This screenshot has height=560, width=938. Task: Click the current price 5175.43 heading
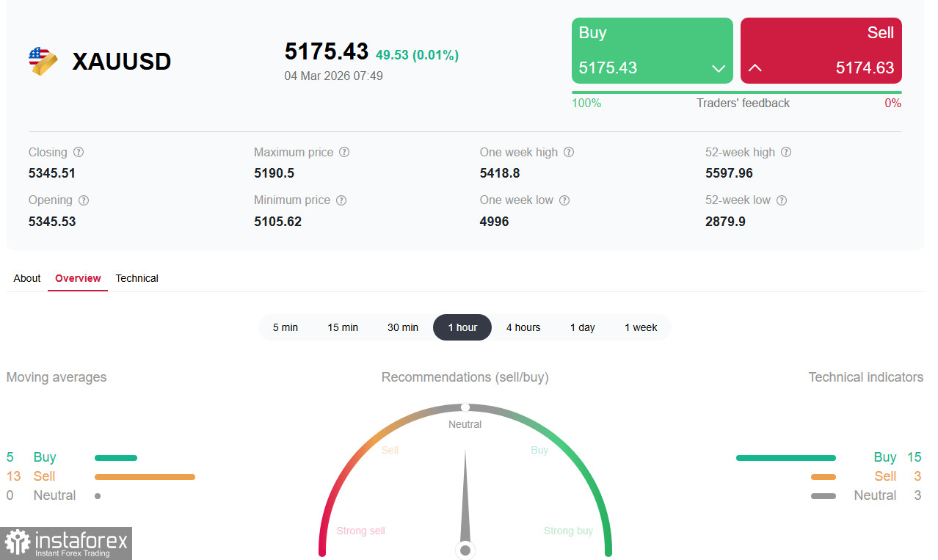pos(327,52)
